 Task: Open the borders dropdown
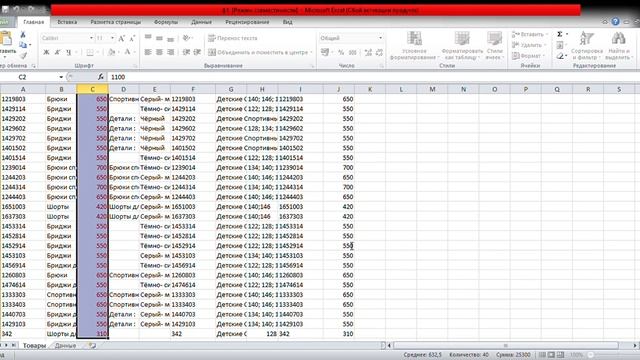point(98,52)
